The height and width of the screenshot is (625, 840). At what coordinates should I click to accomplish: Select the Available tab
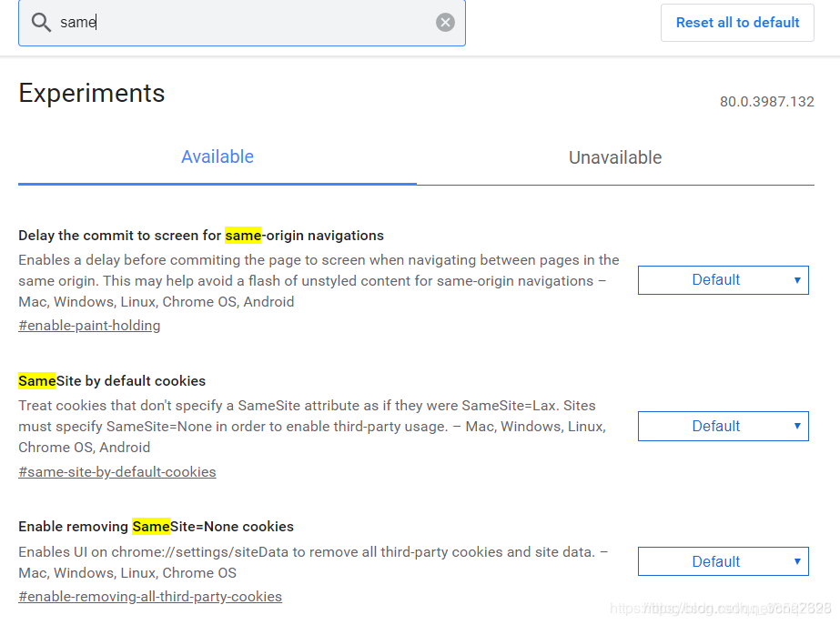[x=217, y=156]
